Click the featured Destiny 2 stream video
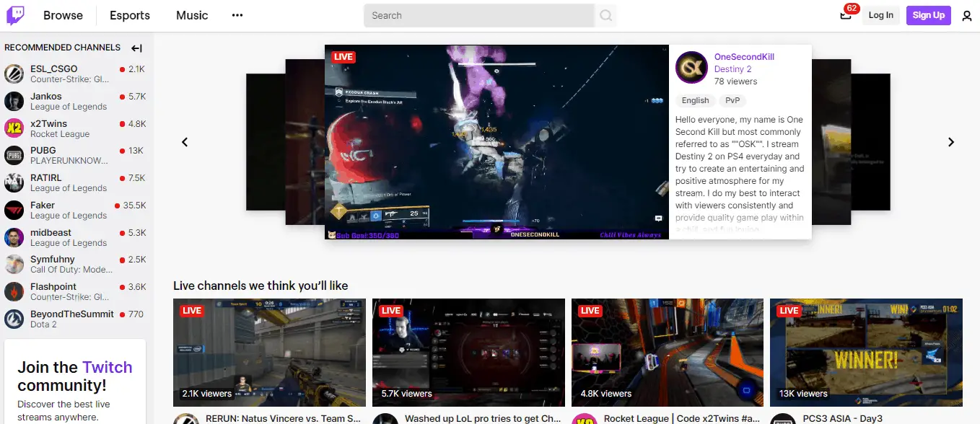This screenshot has height=424, width=980. (496, 142)
